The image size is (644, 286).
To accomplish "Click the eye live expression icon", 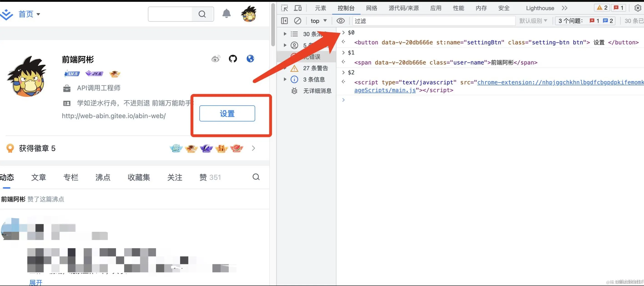I will (x=340, y=21).
